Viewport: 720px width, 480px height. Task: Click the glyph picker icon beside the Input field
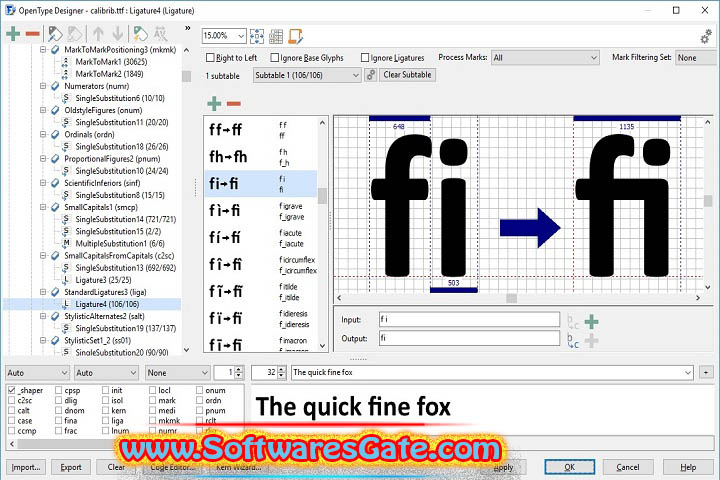573,322
